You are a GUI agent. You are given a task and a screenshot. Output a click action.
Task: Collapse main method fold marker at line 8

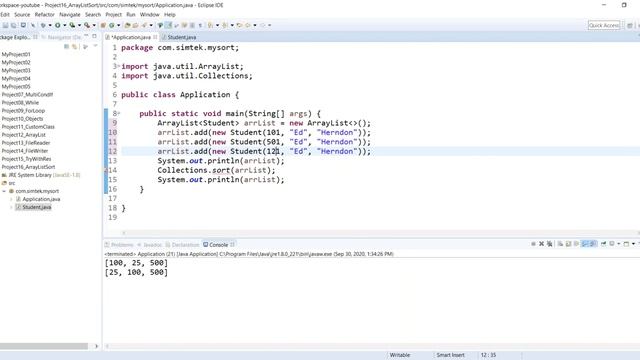(x=118, y=113)
